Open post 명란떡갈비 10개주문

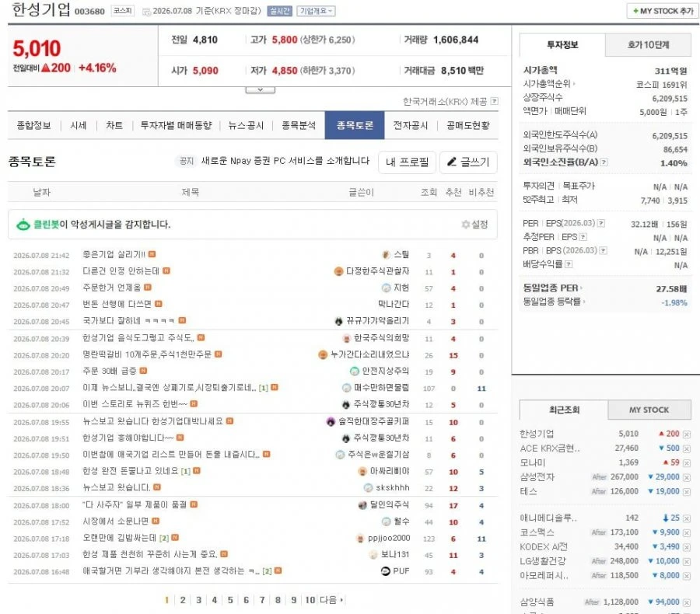click(147, 354)
